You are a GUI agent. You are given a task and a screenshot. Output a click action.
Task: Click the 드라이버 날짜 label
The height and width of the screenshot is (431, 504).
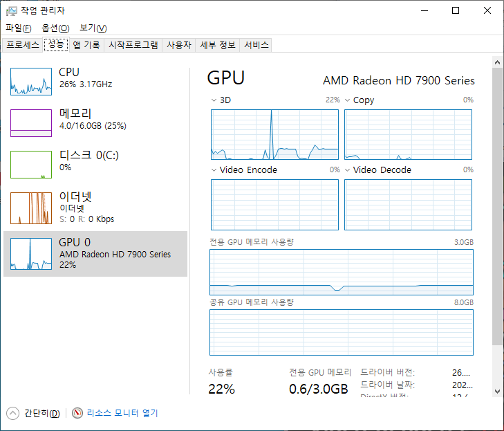coord(388,385)
